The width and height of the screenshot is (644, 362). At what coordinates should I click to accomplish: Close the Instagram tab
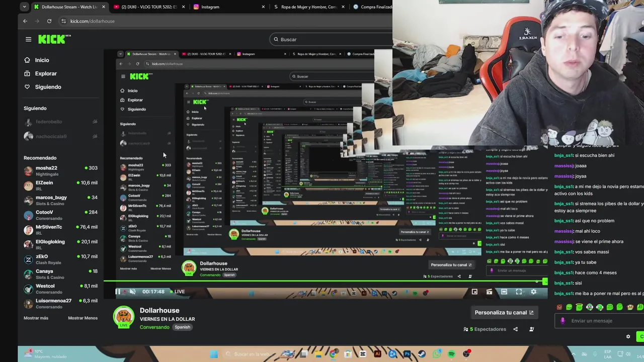(x=263, y=7)
